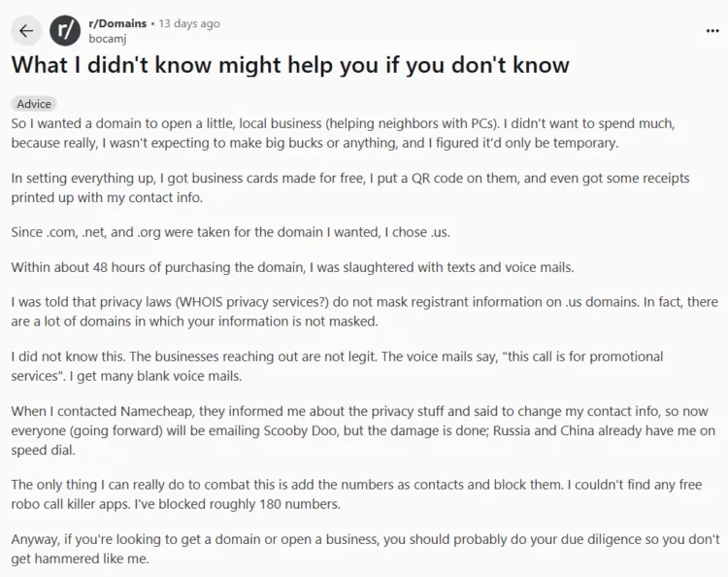
Task: Click the back arrow button
Action: (x=26, y=31)
